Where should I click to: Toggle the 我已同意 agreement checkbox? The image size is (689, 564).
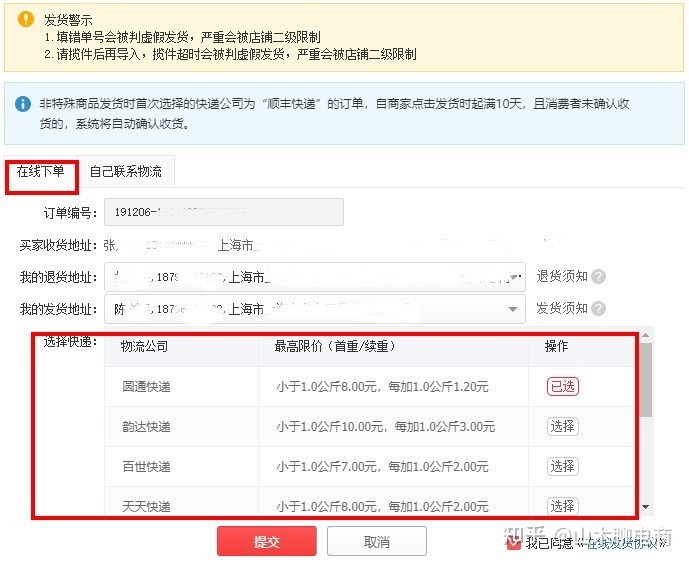(x=513, y=542)
